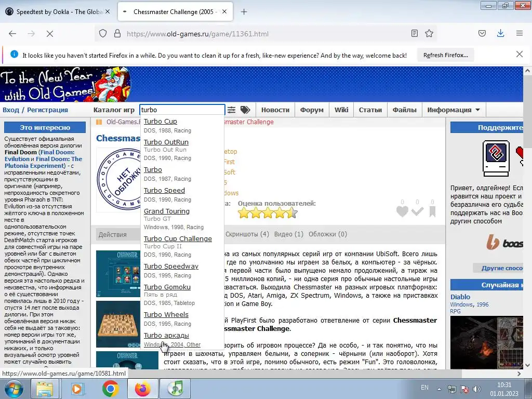Click the checkmark completed icon
The image size is (532, 399).
point(417,212)
